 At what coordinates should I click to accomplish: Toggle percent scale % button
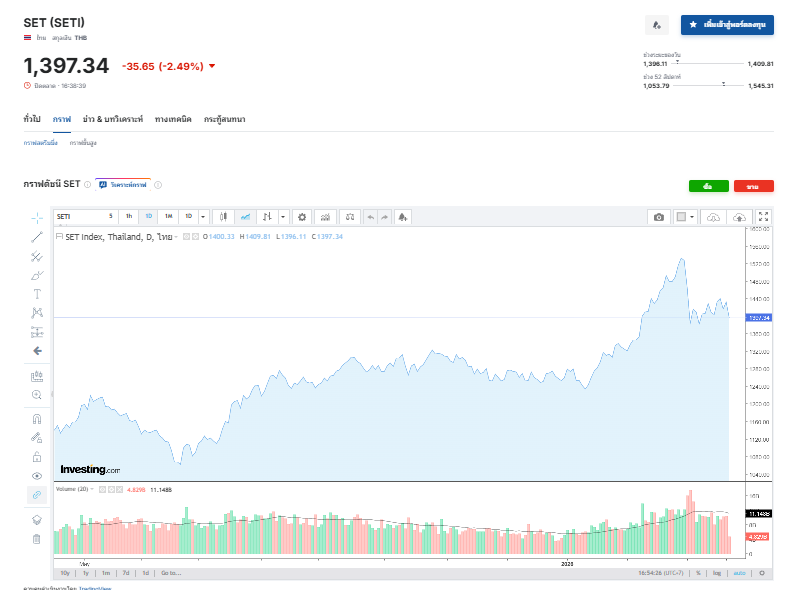(698, 573)
